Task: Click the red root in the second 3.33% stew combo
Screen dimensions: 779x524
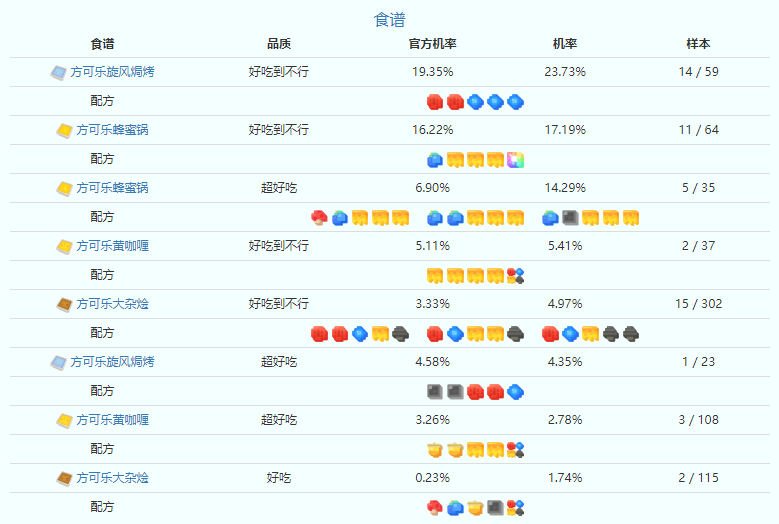Action: click(435, 334)
